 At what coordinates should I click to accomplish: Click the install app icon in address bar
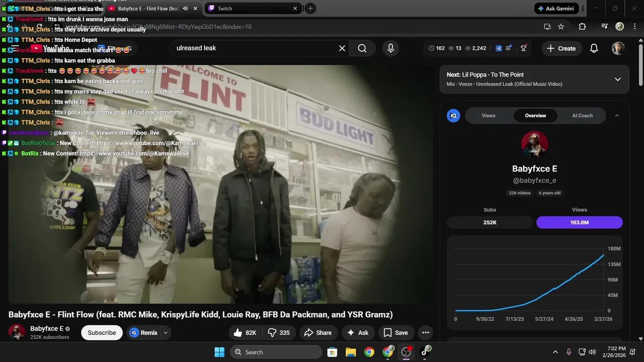point(547,27)
